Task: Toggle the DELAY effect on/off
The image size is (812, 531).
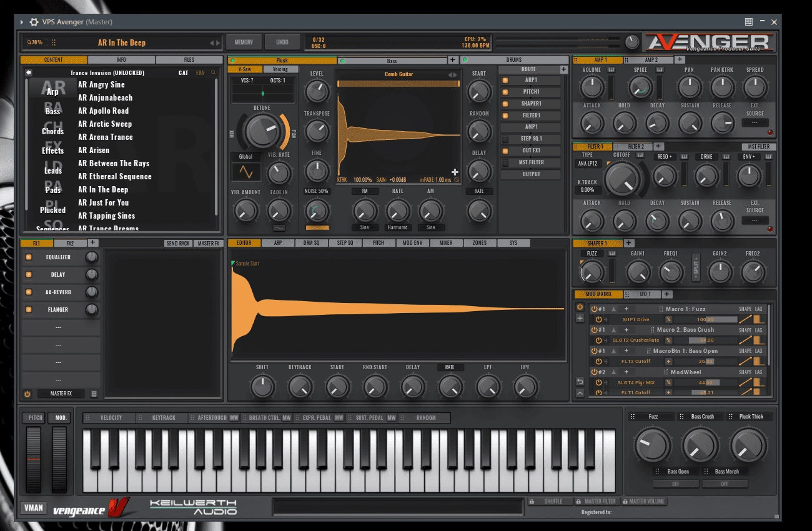Action: 28,275
